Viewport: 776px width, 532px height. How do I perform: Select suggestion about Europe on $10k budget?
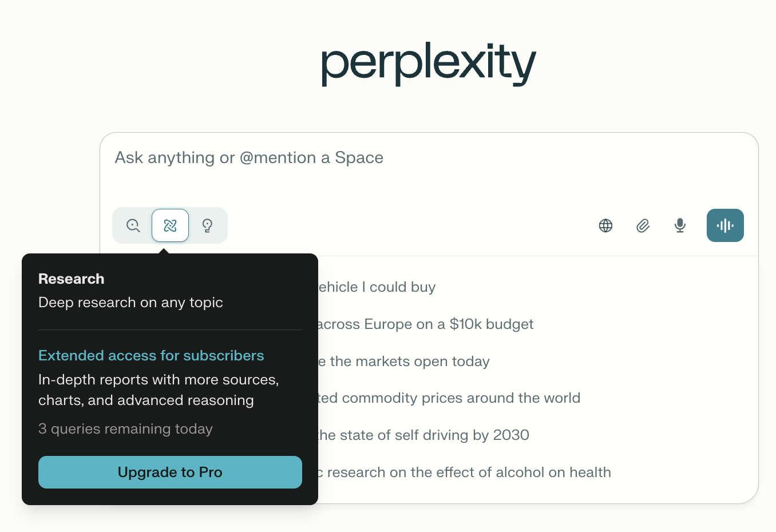(x=426, y=324)
